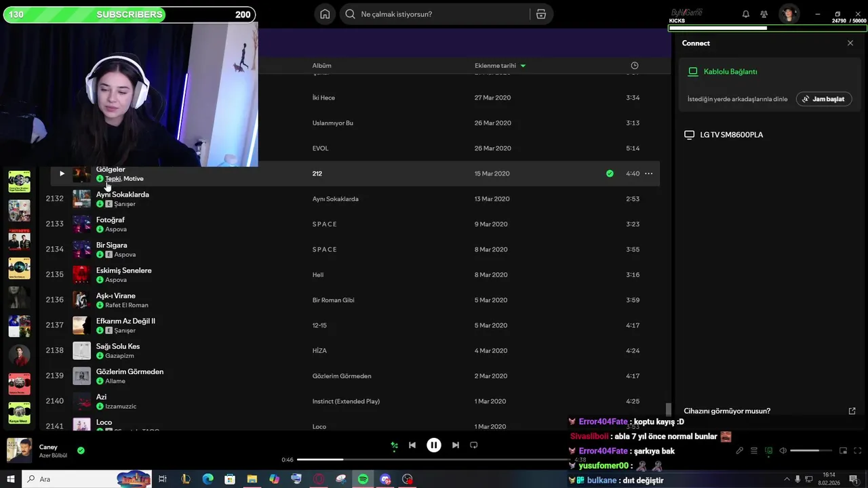Open the album 'Bir Roman Gibi'
The width and height of the screenshot is (868, 488).
333,300
